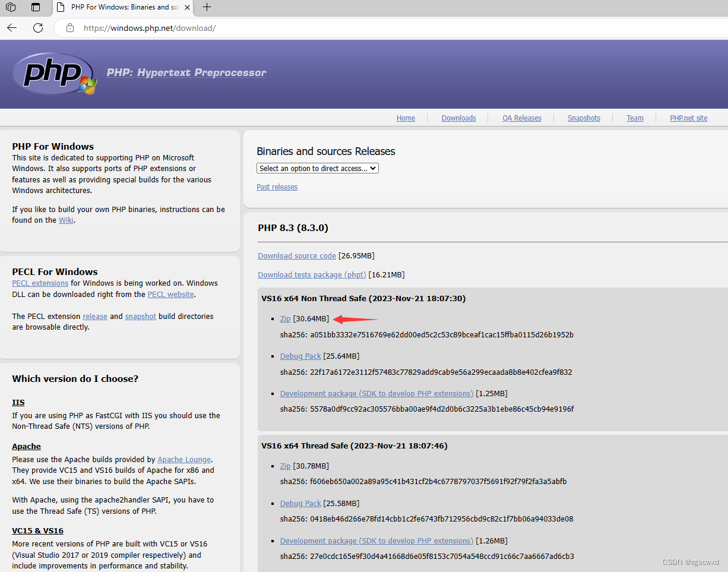728x572 pixels.
Task: Click Download tests package (phpt) link
Action: tap(312, 275)
